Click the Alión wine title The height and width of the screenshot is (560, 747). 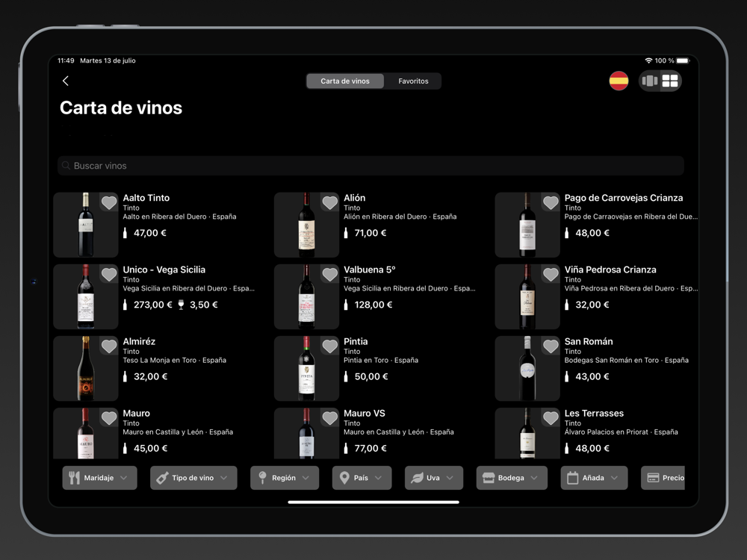(354, 198)
